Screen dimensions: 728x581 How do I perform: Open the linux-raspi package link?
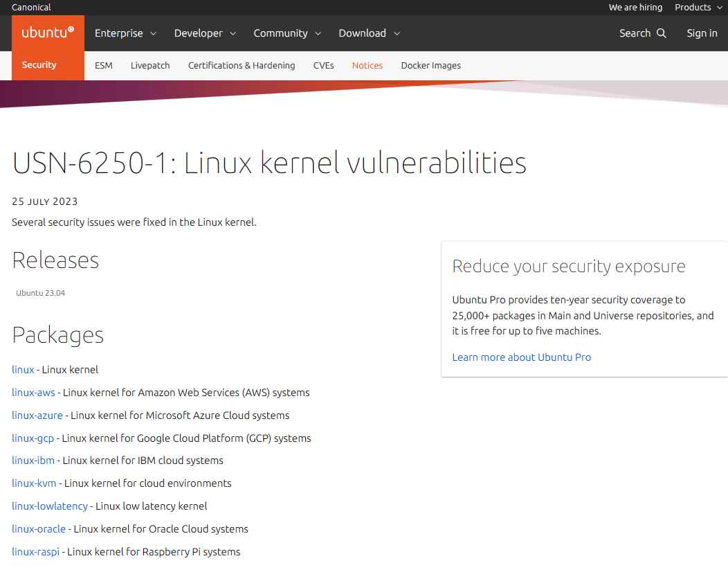[x=35, y=551]
